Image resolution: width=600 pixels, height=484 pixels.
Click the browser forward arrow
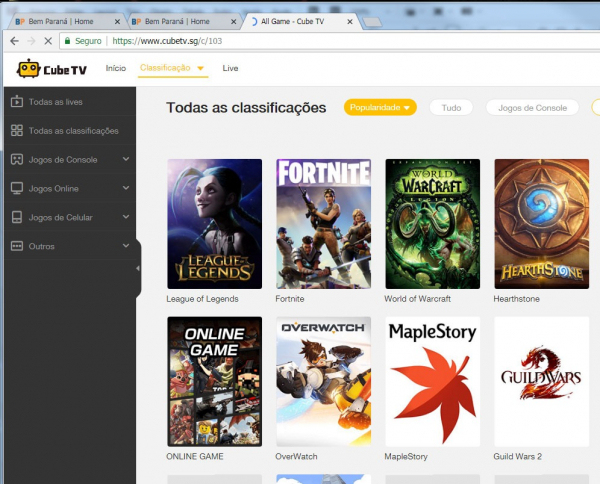(x=31, y=41)
